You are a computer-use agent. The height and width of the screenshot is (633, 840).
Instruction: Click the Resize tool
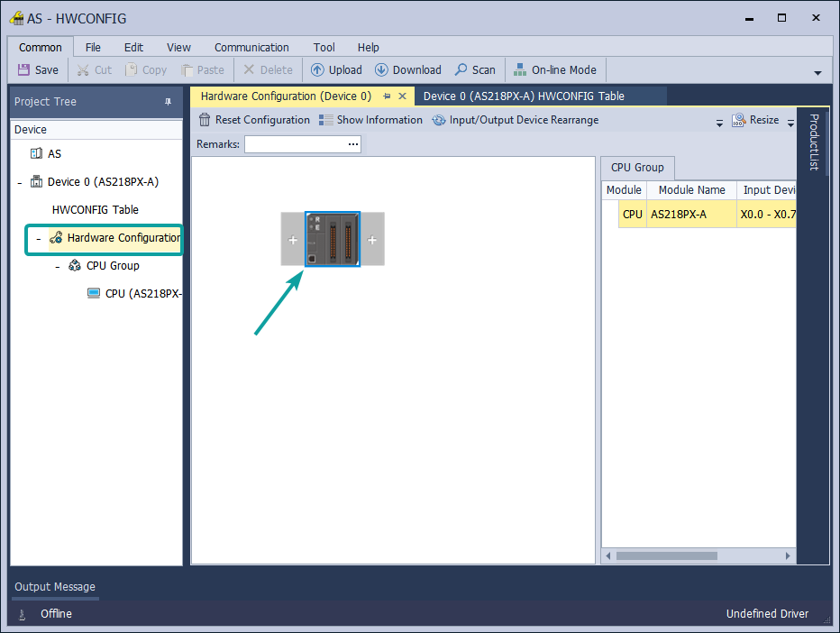(755, 120)
